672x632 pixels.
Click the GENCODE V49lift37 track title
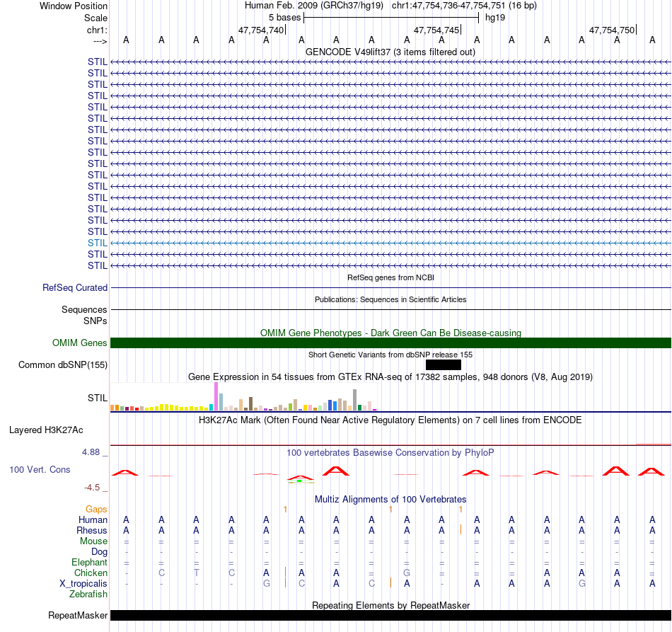(390, 52)
